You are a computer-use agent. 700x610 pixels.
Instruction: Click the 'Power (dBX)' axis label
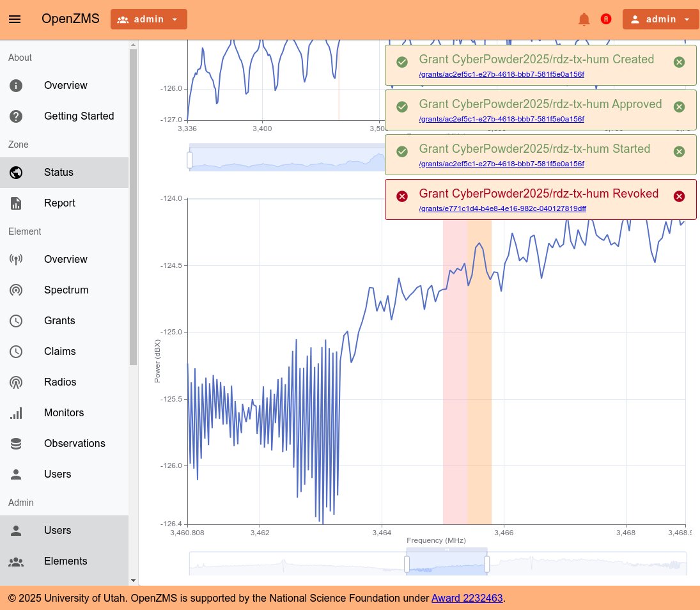tap(157, 361)
